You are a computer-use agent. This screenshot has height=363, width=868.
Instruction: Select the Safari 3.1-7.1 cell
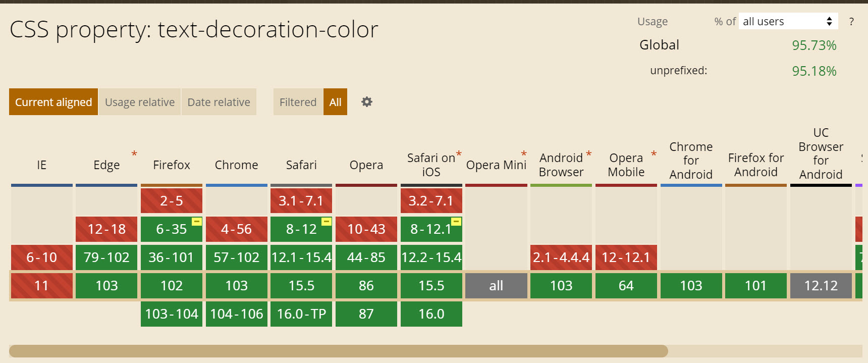pyautogui.click(x=301, y=201)
